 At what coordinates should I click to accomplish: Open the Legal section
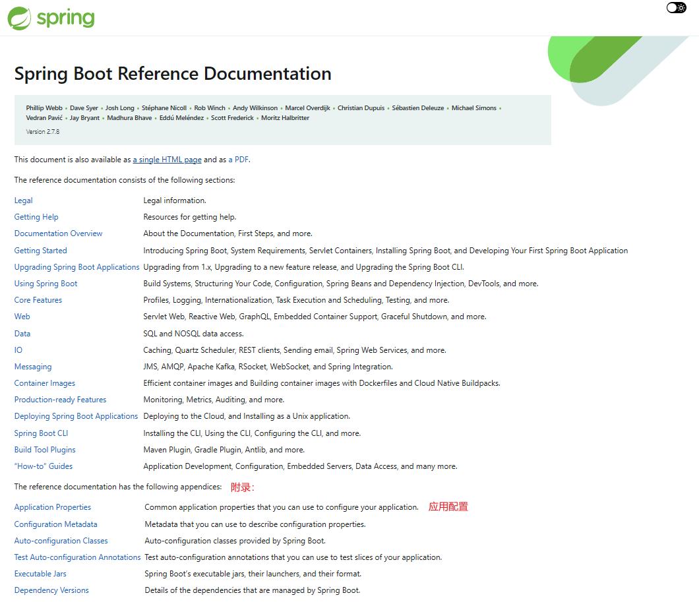[23, 200]
